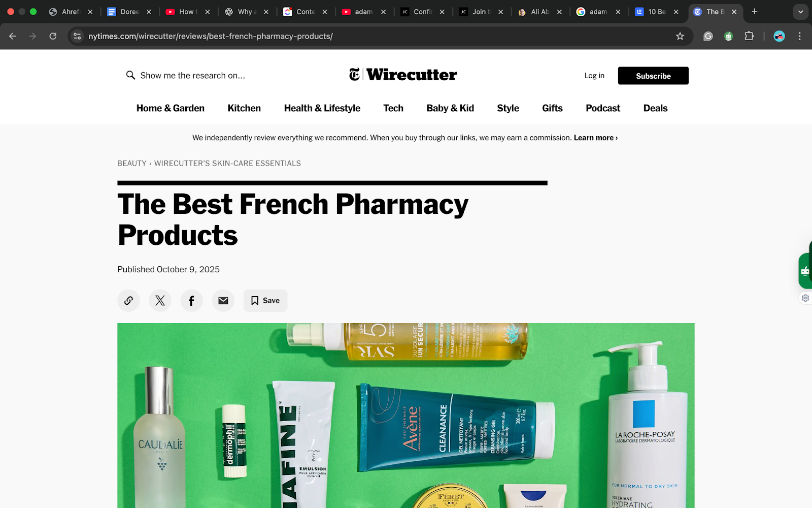Share article on X (Twitter)
This screenshot has width=812, height=508.
[160, 301]
